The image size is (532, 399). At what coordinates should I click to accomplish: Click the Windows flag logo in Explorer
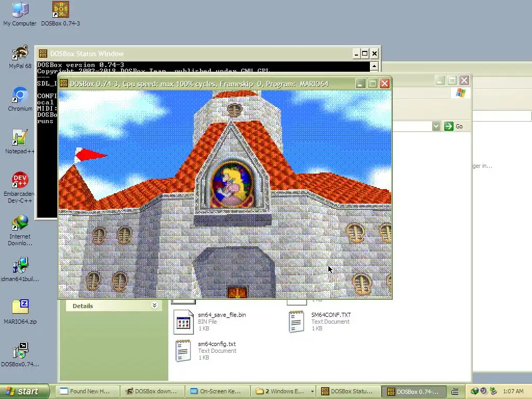coord(460,93)
